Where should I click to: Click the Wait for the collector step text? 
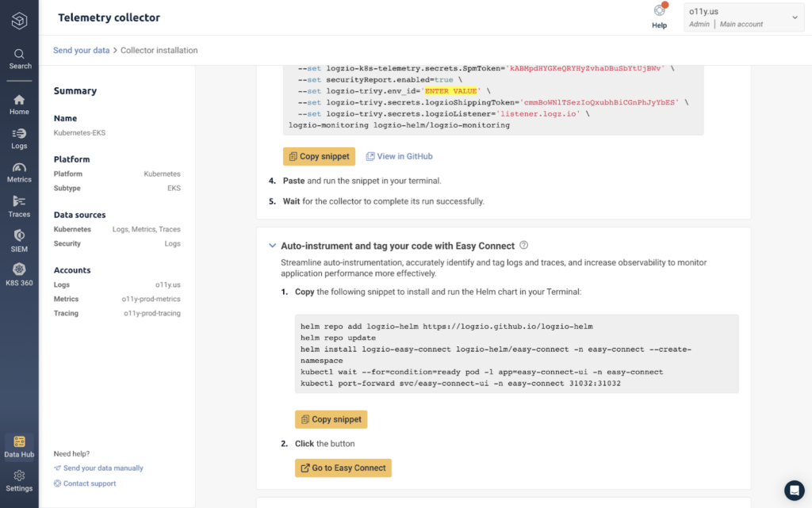(x=384, y=201)
